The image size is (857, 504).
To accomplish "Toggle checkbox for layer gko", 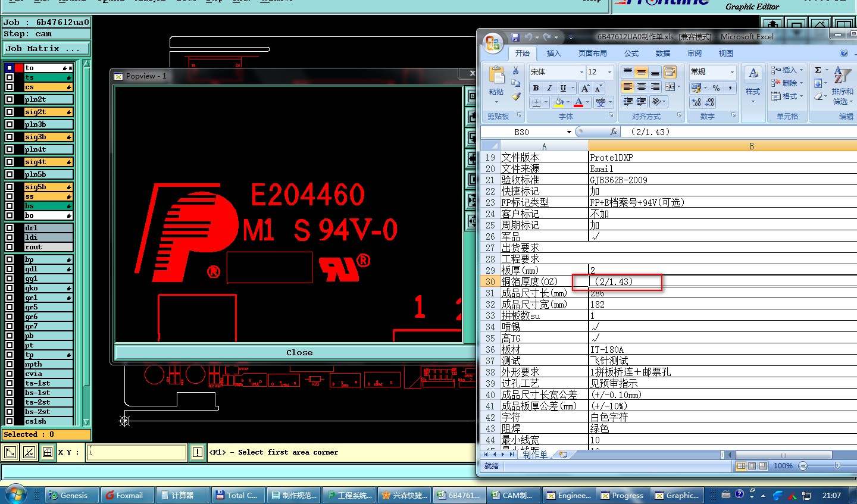I will 10,288.
